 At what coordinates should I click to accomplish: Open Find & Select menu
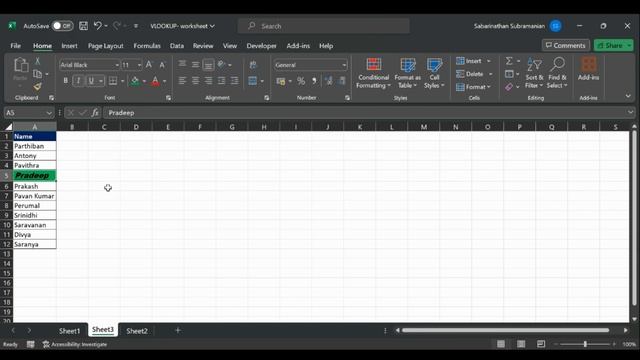click(557, 73)
